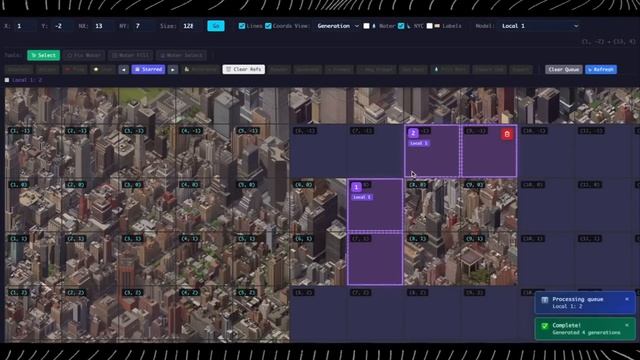Go to the next starred tile
Viewport: 640px width, 360px height.
click(x=173, y=69)
